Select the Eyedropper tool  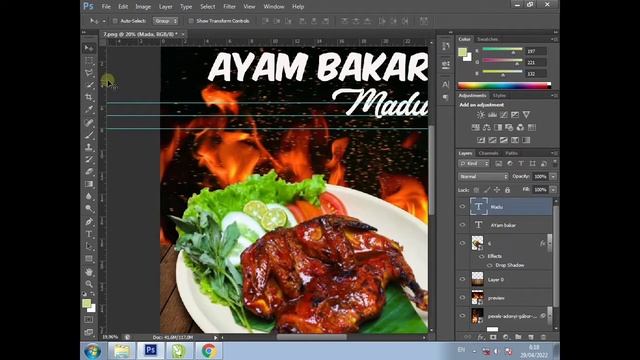click(89, 110)
